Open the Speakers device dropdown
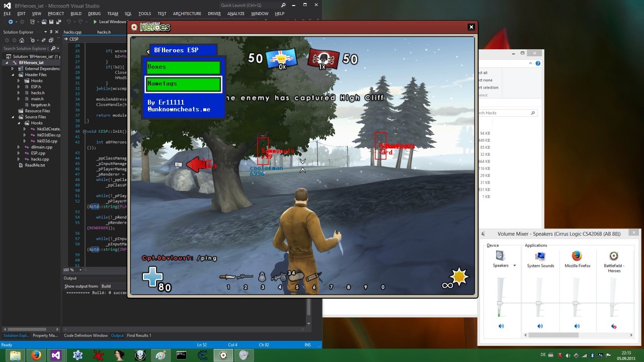 tap(514, 265)
